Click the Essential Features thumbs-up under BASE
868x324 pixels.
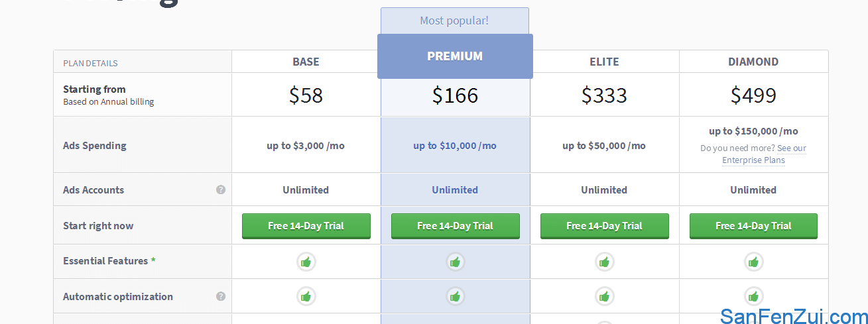tap(306, 262)
